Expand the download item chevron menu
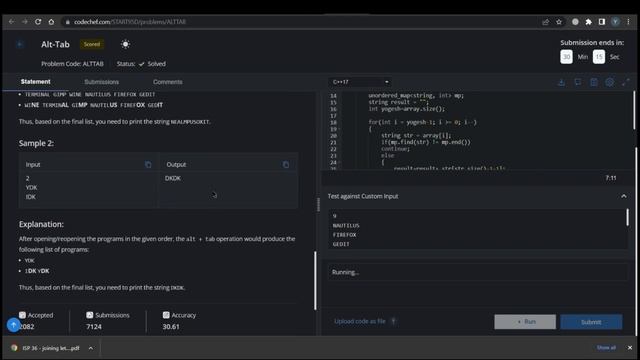 tap(91, 348)
